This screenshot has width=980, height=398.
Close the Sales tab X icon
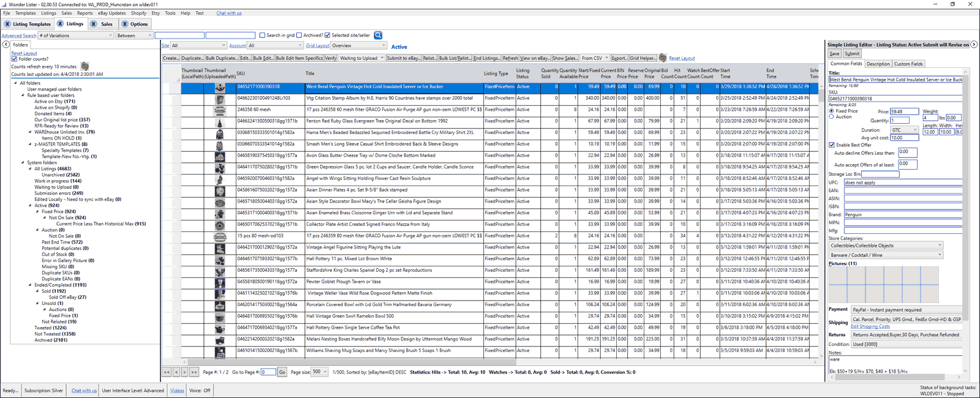click(x=94, y=24)
